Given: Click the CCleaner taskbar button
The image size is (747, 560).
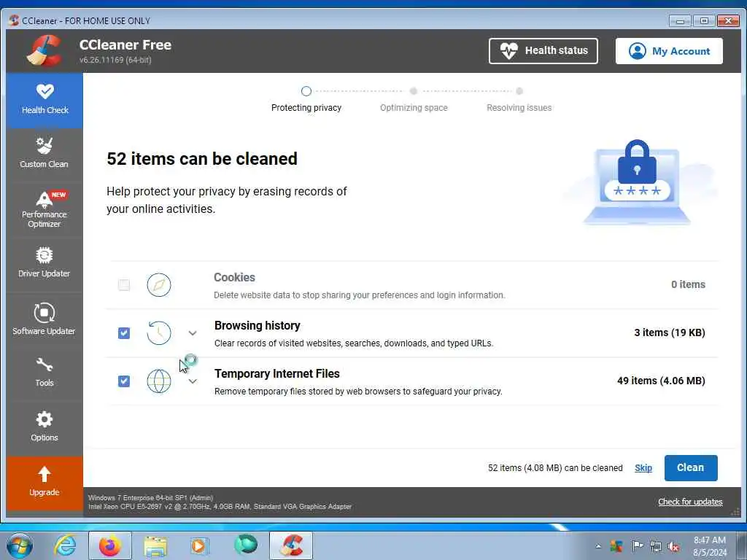Looking at the screenshot, I should tap(291, 545).
